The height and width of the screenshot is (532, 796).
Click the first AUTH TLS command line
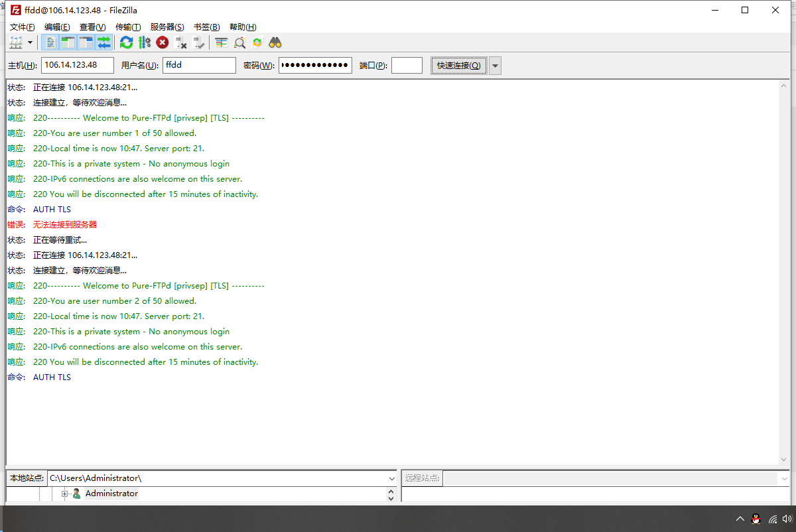click(52, 210)
